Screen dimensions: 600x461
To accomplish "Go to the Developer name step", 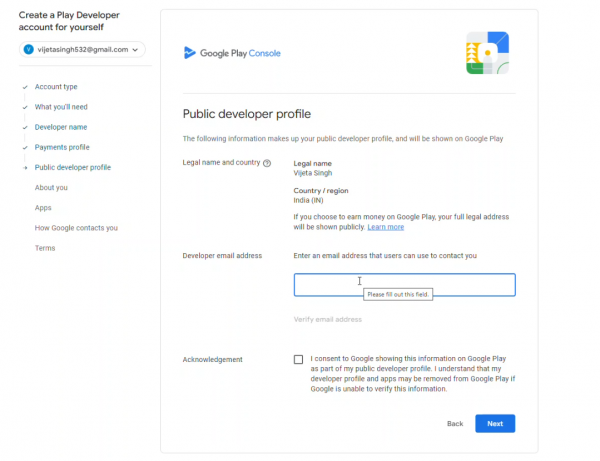I will click(x=61, y=127).
